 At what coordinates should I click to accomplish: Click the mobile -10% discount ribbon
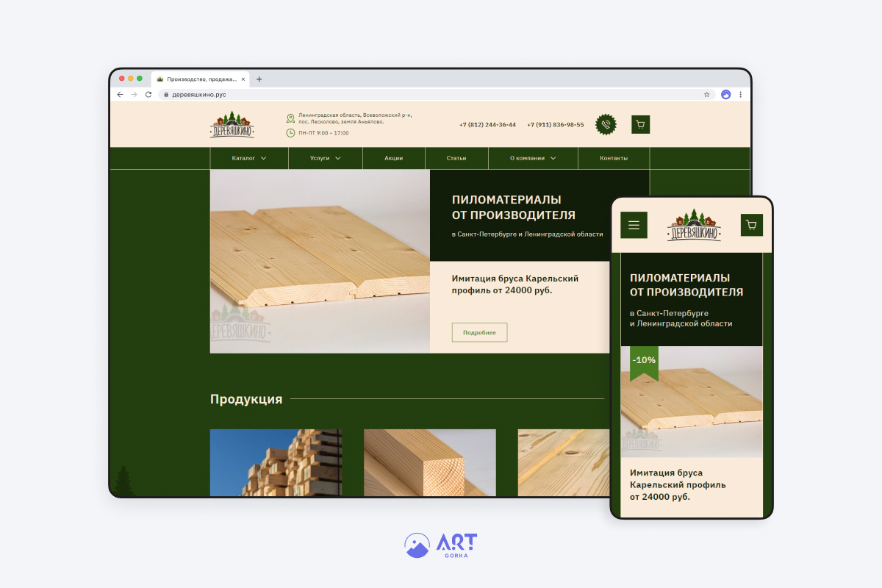[x=645, y=363]
